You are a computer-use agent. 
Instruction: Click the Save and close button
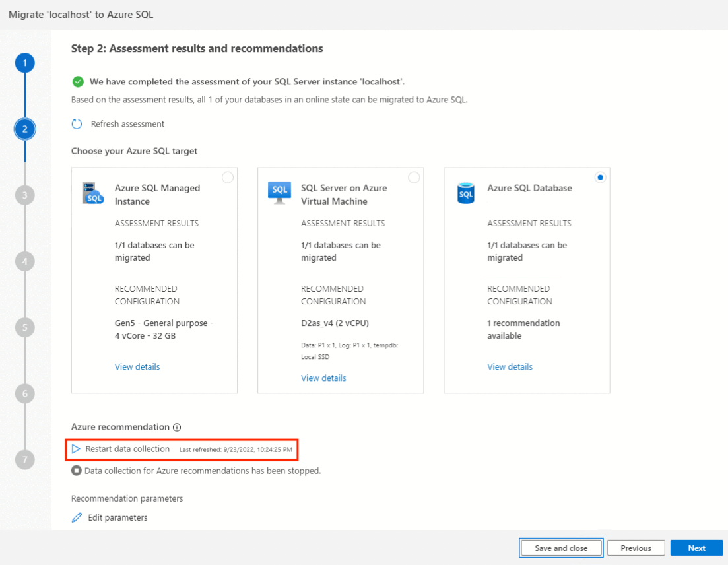tap(561, 548)
